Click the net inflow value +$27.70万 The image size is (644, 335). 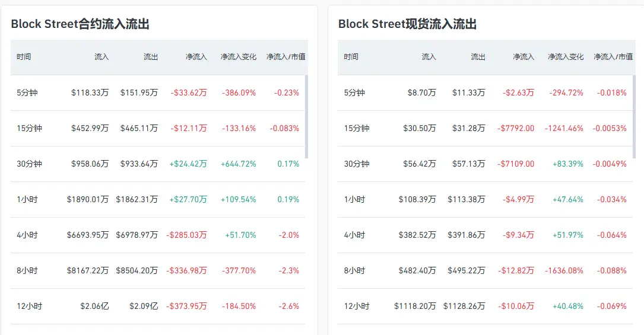[x=188, y=200]
